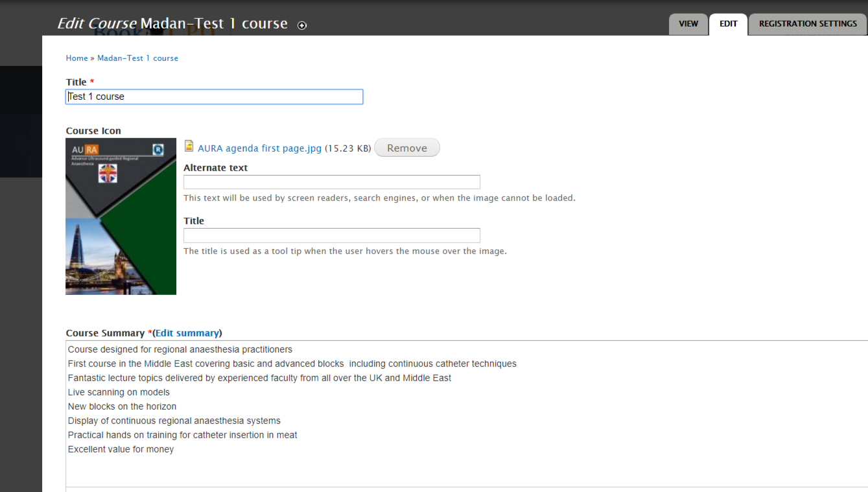This screenshot has width=868, height=492.
Task: Switch to the VIEW tab
Action: pyautogui.click(x=688, y=24)
